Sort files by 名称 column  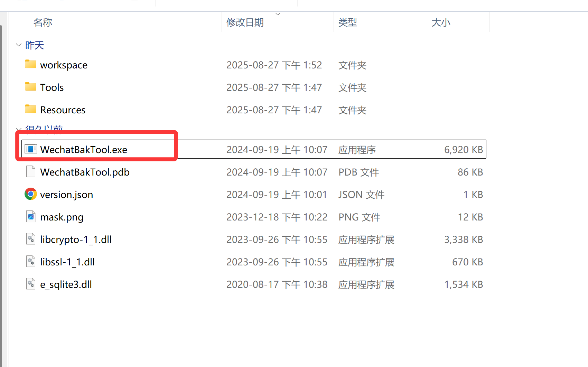click(43, 22)
